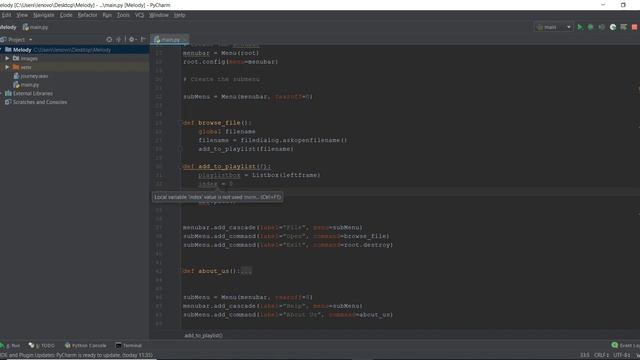The image size is (640, 360).
Task: Run the main configuration with green play icon
Action: pyautogui.click(x=580, y=27)
